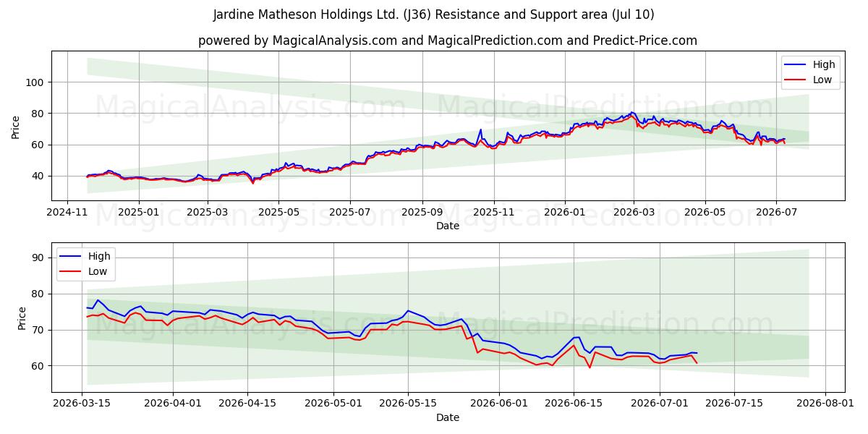Click the '2025-09' x-axis tick label
Screen dimensions: 868x434
(x=422, y=213)
